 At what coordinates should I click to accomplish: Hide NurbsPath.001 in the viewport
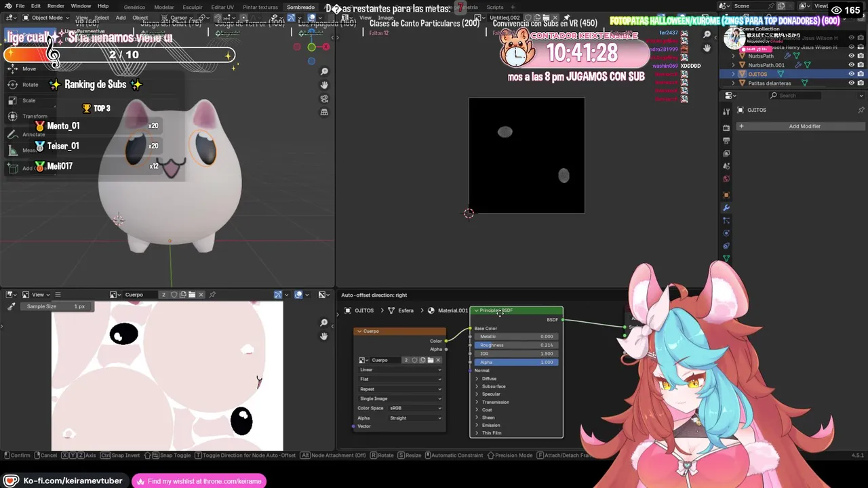pyautogui.click(x=852, y=65)
